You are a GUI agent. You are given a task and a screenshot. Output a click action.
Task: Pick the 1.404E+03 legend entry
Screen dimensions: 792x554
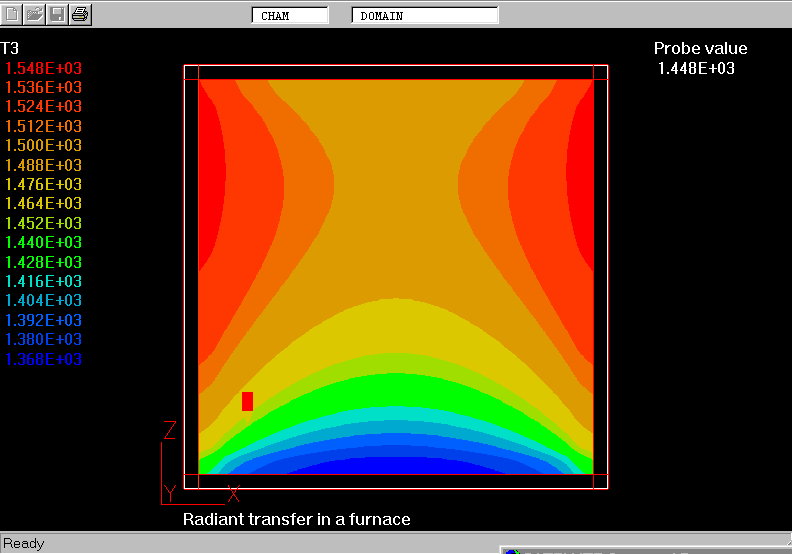click(44, 301)
